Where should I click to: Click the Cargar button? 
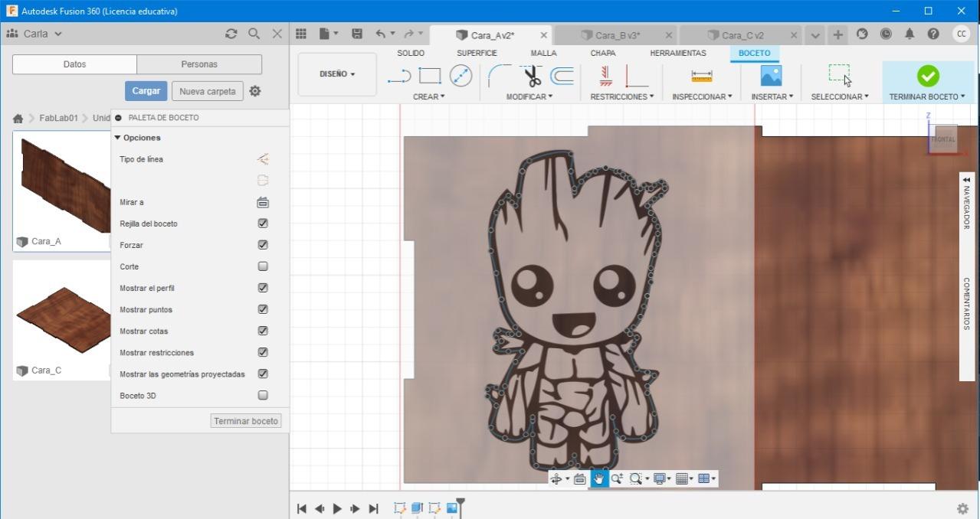(x=146, y=91)
